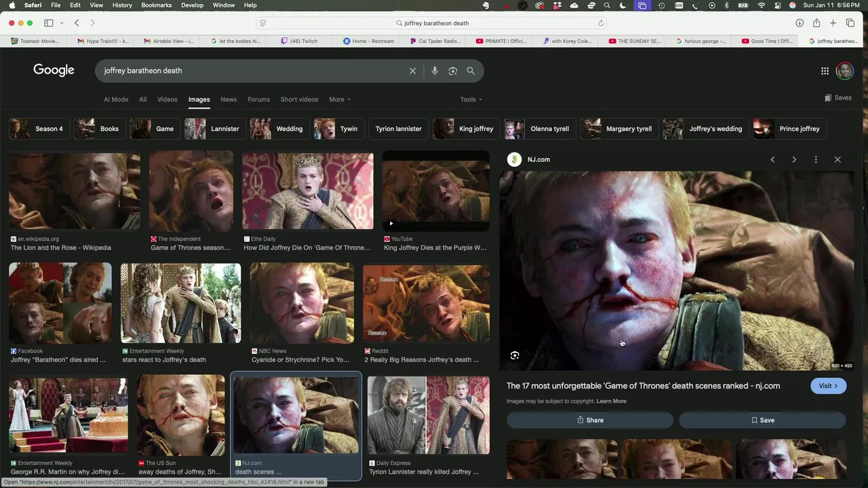Screen dimensions: 868x488
Task: Open sidebar options dropdown arrow
Action: pyautogui.click(x=61, y=23)
